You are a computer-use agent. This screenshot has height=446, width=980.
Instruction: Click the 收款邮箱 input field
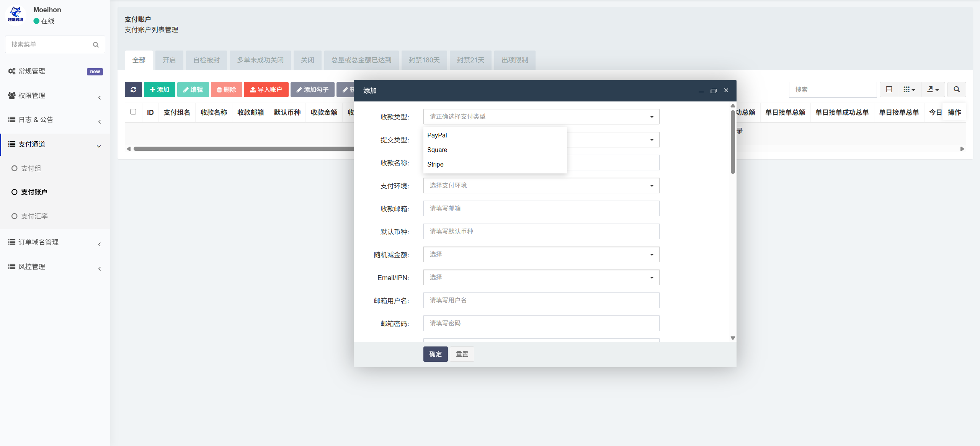click(x=541, y=209)
